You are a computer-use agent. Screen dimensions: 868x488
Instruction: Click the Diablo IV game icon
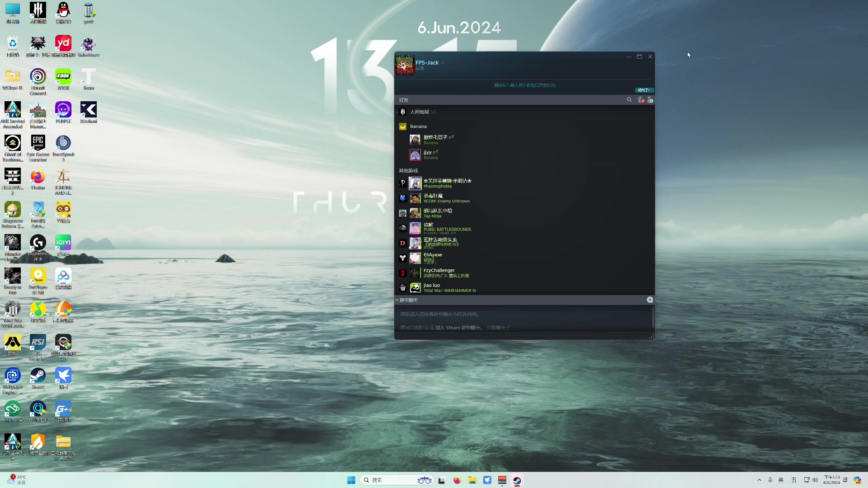[x=402, y=243]
